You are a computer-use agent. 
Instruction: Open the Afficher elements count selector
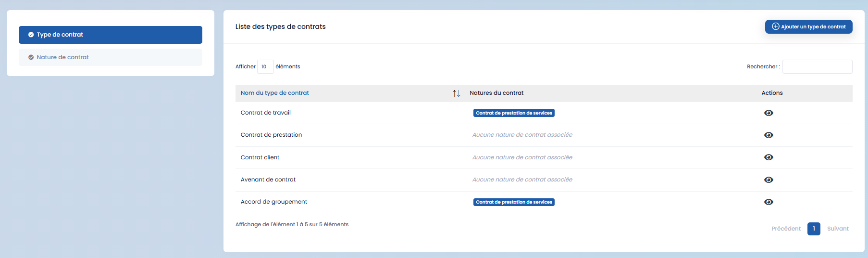pos(265,67)
